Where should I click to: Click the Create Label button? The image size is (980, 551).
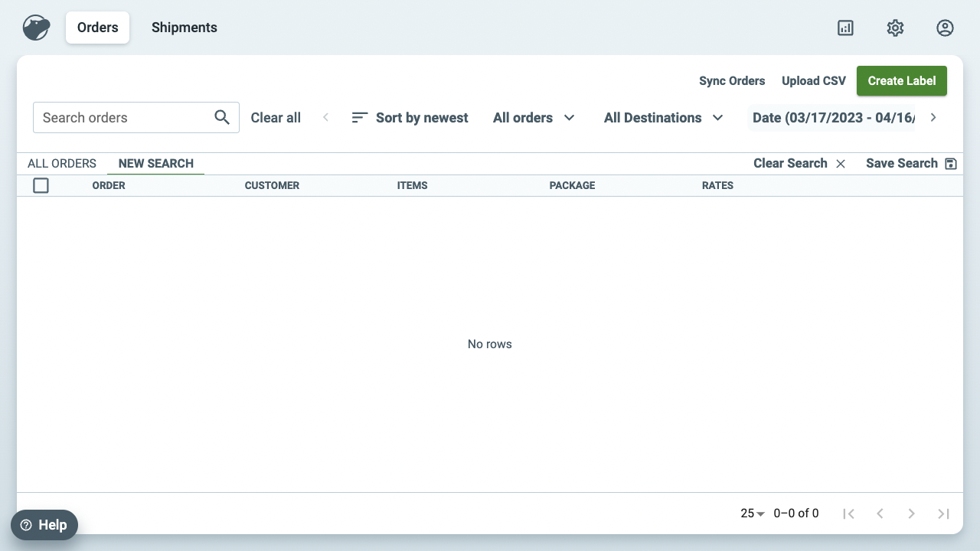(x=902, y=81)
